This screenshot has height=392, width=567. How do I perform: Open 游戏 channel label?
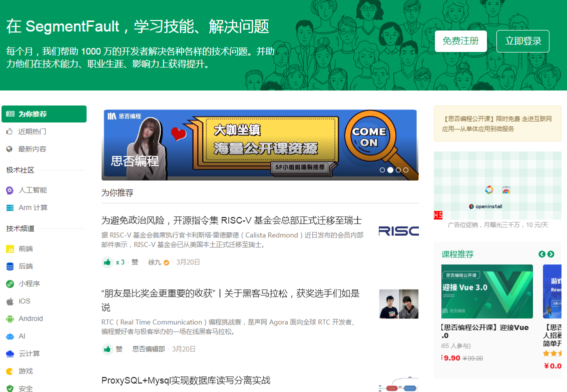(x=26, y=371)
